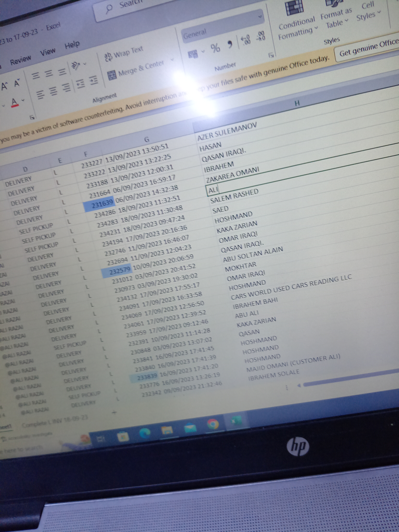Click the highlighted cell 232579
Viewport: 399px width, 532px height.
pos(117,270)
